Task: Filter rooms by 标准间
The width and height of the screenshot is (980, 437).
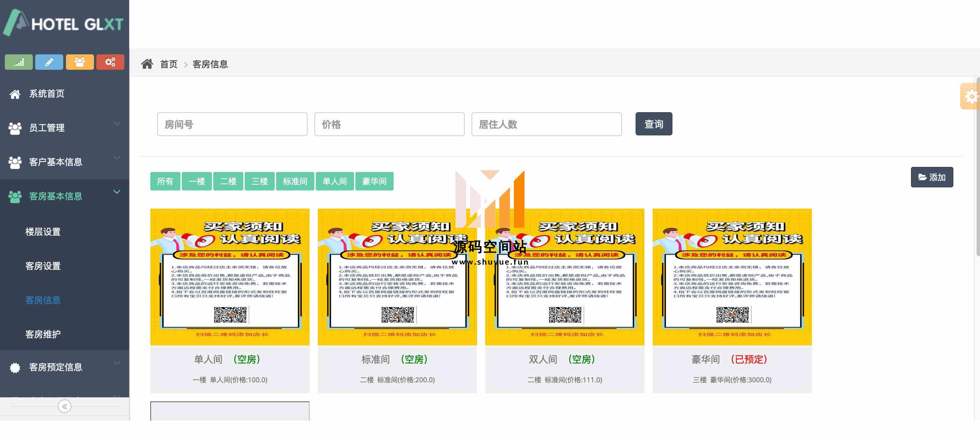Action: coord(295,181)
